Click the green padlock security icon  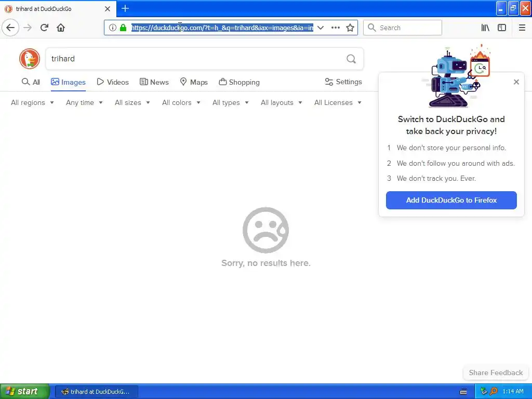tap(123, 28)
